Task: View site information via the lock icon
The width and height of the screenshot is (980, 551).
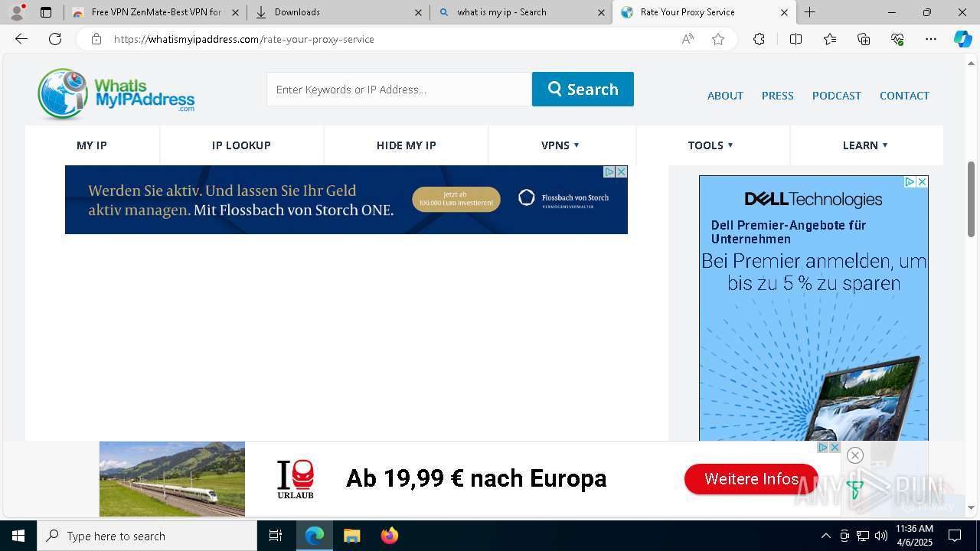Action: pos(96,39)
